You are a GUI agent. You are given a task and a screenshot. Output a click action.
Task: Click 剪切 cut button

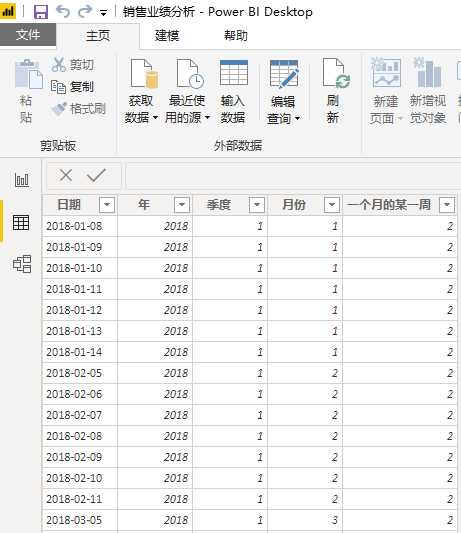coord(72,64)
